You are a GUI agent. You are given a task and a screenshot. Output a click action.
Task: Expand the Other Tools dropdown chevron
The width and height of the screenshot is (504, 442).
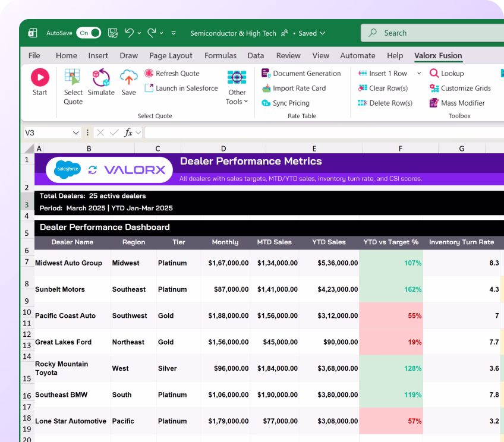[x=246, y=102]
